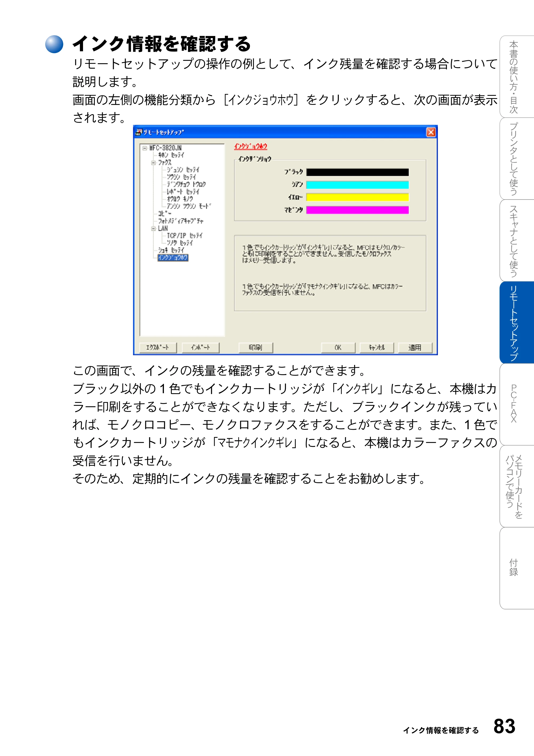
Task: Collapse the ファクス tree branch
Action: [x=153, y=163]
